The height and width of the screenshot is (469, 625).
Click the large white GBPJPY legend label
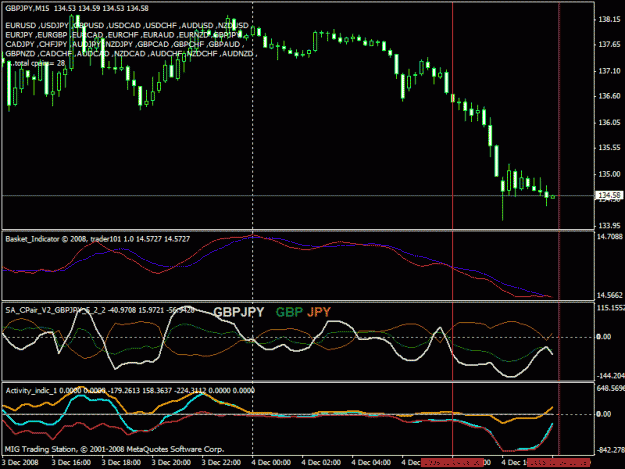(239, 312)
